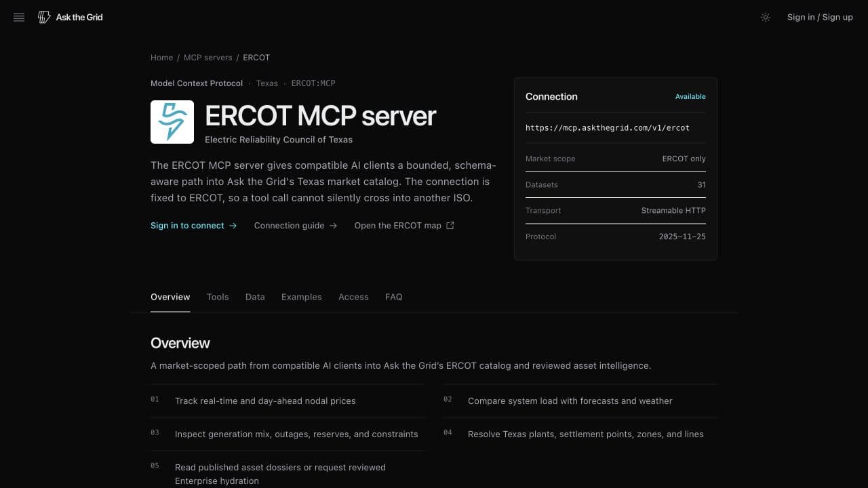
Task: Switch to the Data tab
Action: pyautogui.click(x=255, y=297)
